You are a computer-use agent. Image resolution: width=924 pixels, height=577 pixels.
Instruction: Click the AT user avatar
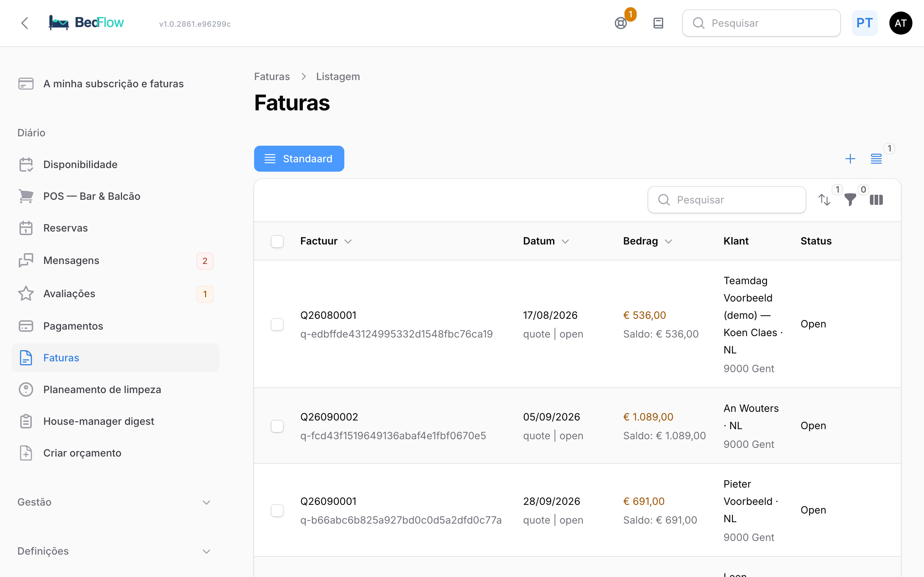pyautogui.click(x=901, y=23)
